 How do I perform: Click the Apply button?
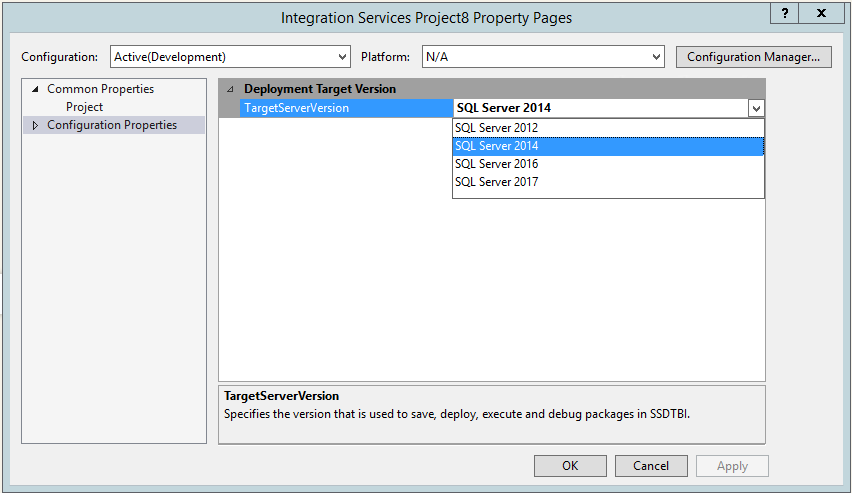point(732,466)
